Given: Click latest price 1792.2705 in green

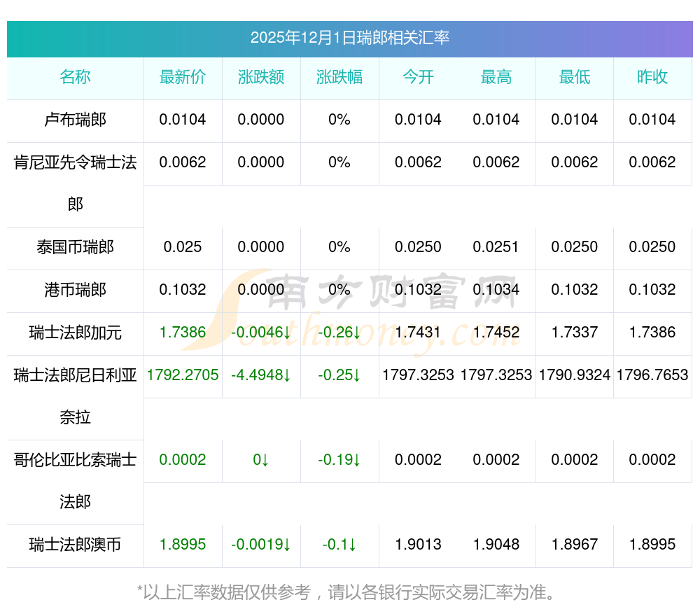Looking at the screenshot, I should pos(183,375).
